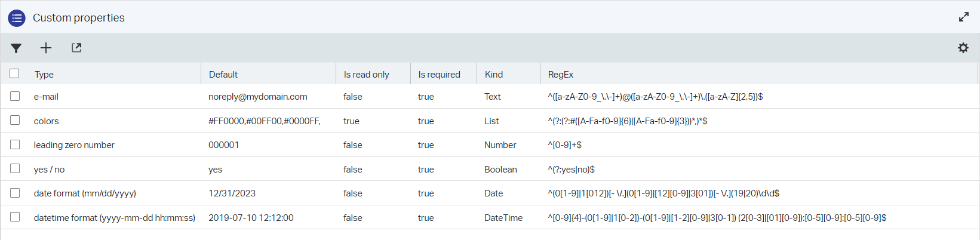The image size is (980, 240).
Task: Open the date format (mm/dd/yyyy) property
Action: point(85,193)
